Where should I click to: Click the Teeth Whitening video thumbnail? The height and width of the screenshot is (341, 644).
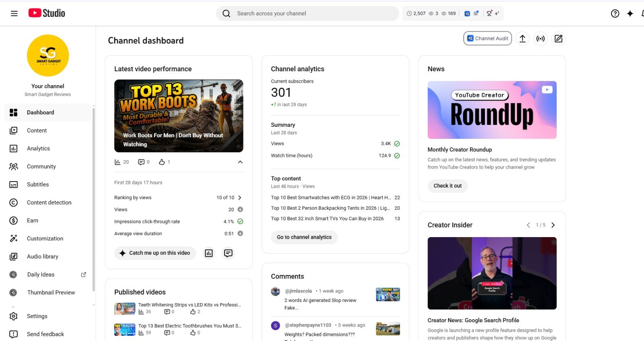pyautogui.click(x=125, y=309)
